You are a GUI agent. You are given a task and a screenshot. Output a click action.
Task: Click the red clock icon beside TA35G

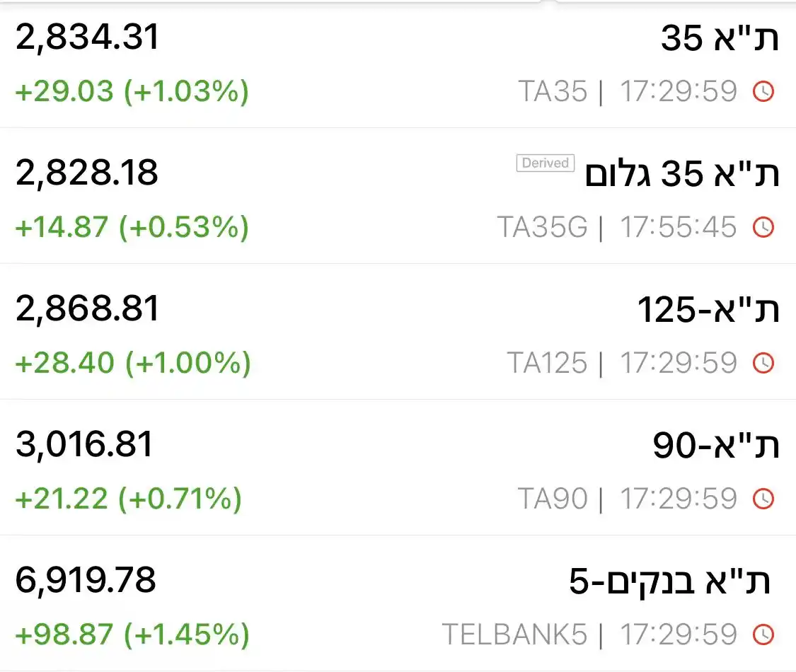(763, 227)
